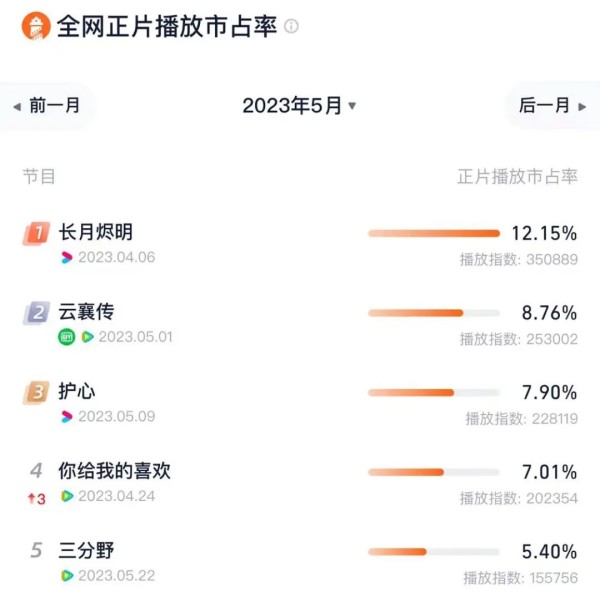Click the red up-3 rank change indicator

pos(36,497)
